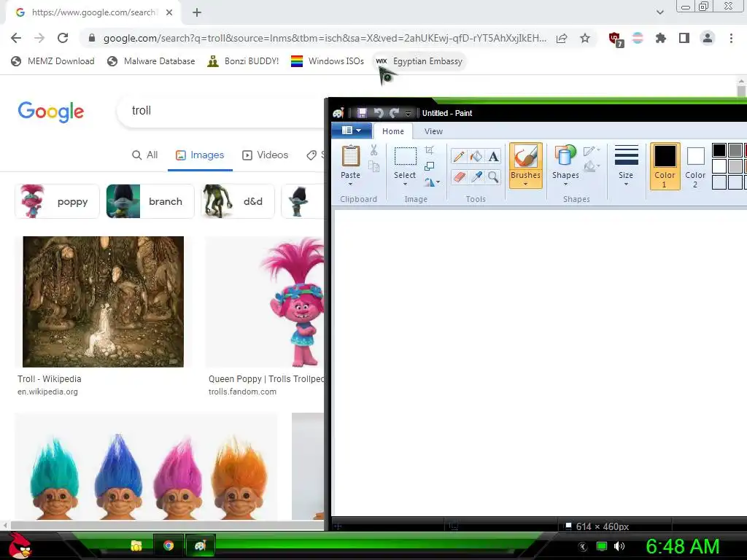Open the Chrome extensions puzzle icon
This screenshot has width=747, height=560.
point(660,38)
